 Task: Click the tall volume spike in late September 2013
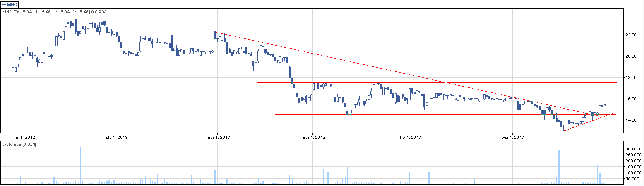click(x=558, y=168)
